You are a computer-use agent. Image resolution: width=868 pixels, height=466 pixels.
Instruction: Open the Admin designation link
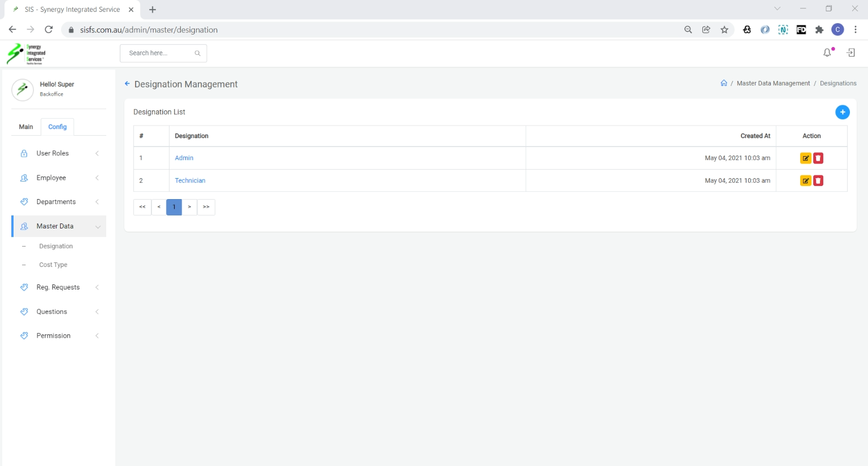(x=184, y=158)
